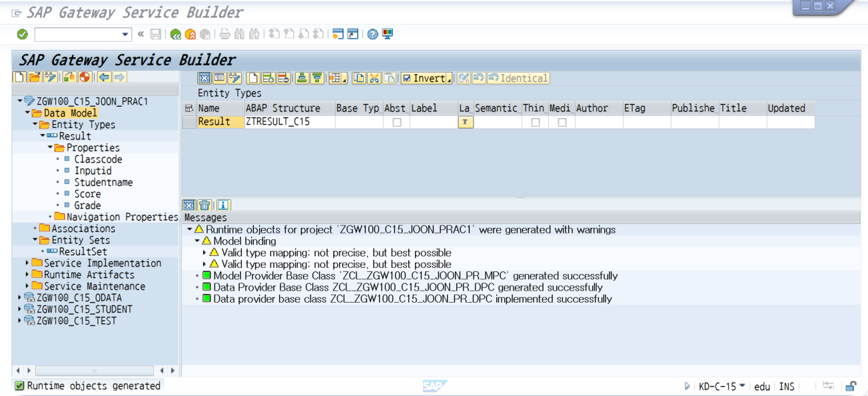Select the Data Model tree node
The height and width of the screenshot is (396, 868).
[x=70, y=113]
